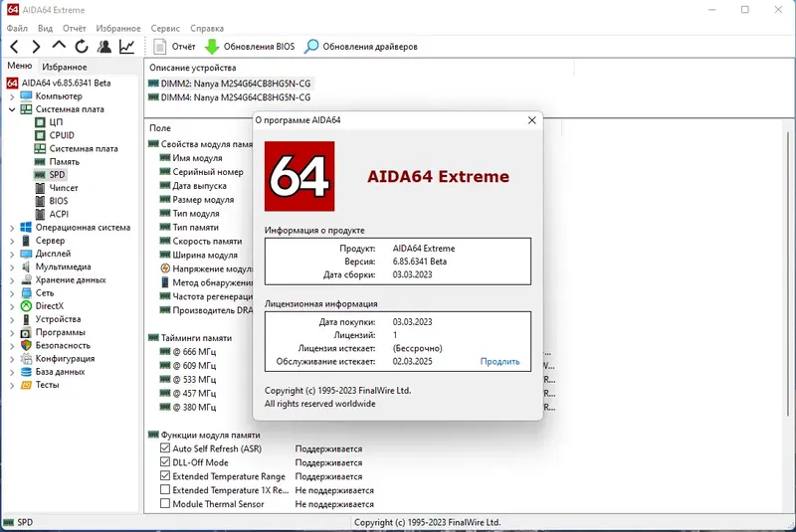This screenshot has height=532, width=796.
Task: Click the Напряжение модуля voltage icon
Action: (165, 268)
